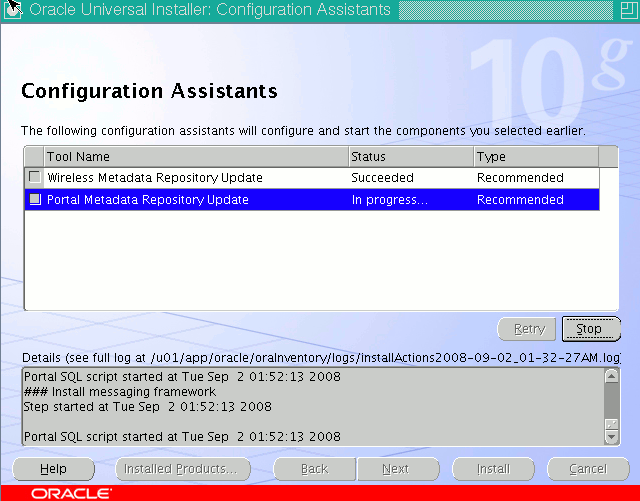640x501 pixels.
Task: Click the Install button
Action: point(493,469)
